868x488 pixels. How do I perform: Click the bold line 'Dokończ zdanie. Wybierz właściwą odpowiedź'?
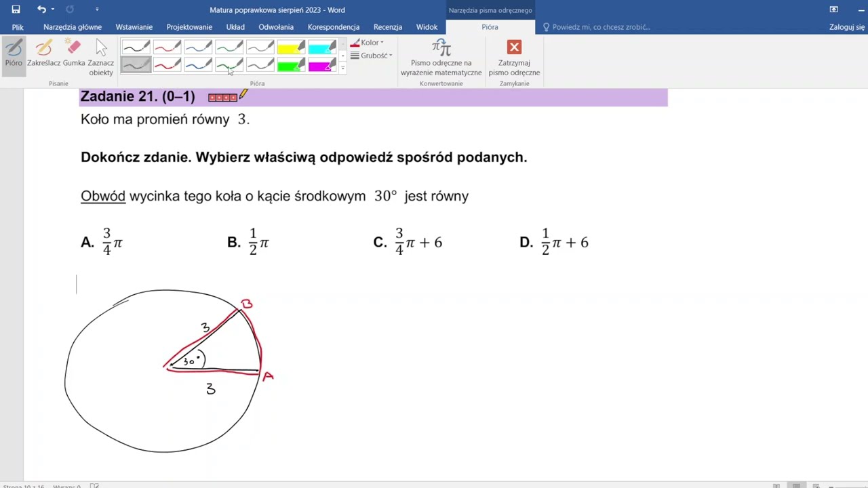pyautogui.click(x=304, y=157)
